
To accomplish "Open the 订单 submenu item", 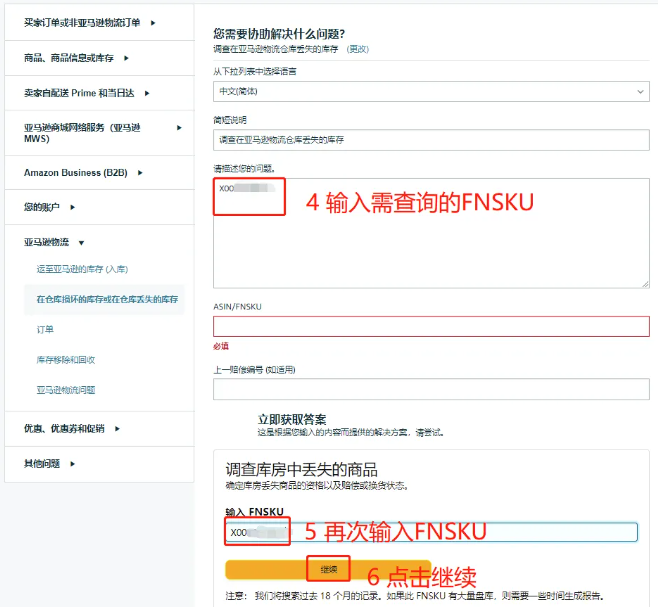I will point(45,329).
